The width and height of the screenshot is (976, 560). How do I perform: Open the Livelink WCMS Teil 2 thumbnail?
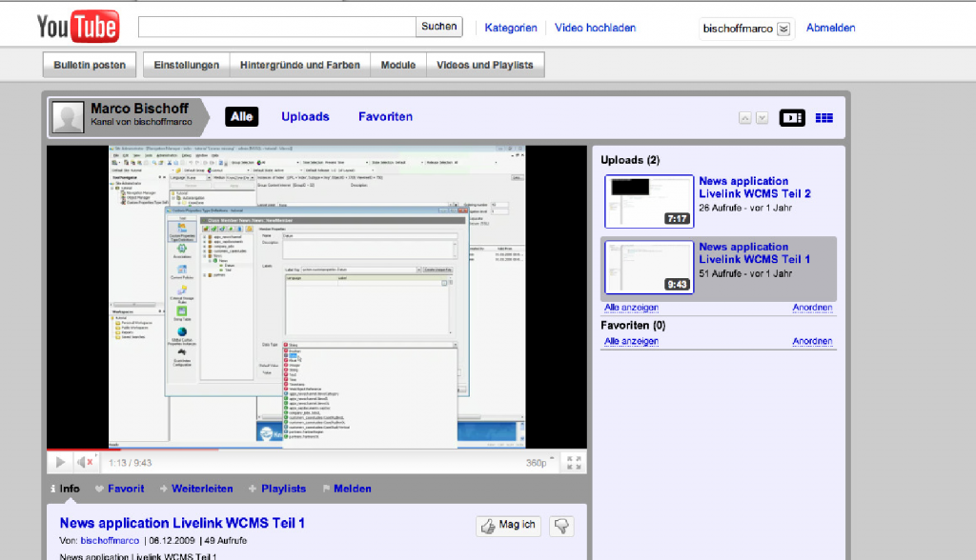coord(648,201)
